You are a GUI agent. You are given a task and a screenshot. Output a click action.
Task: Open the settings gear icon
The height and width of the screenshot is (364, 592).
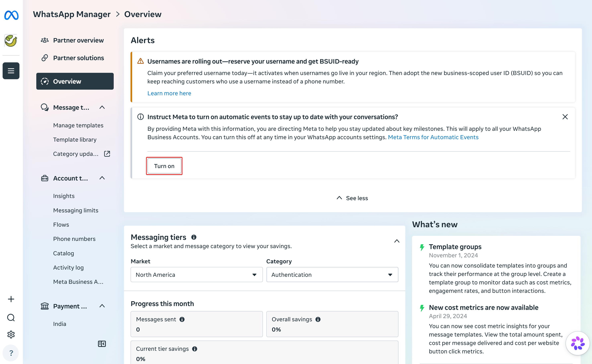point(11,335)
